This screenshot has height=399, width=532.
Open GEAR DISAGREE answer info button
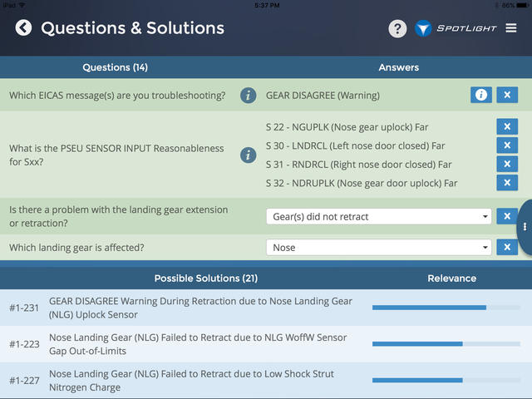481,95
